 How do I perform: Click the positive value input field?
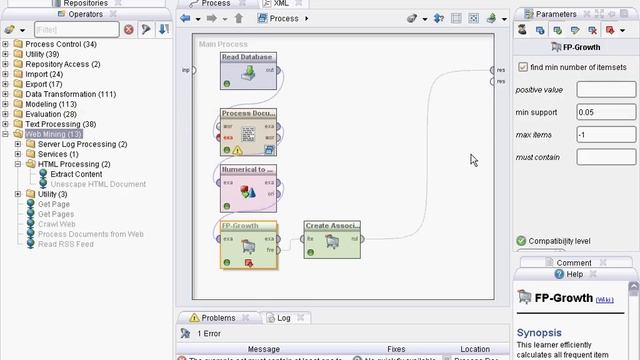pyautogui.click(x=606, y=89)
